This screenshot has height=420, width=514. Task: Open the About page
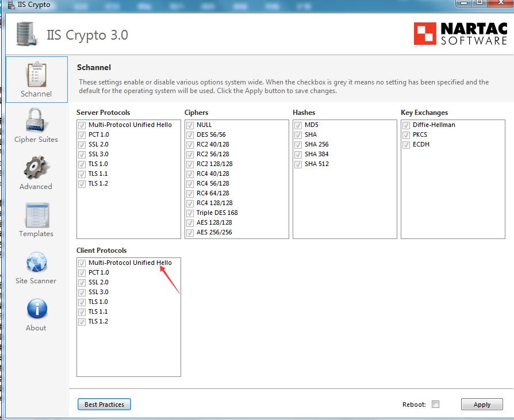pyautogui.click(x=36, y=313)
